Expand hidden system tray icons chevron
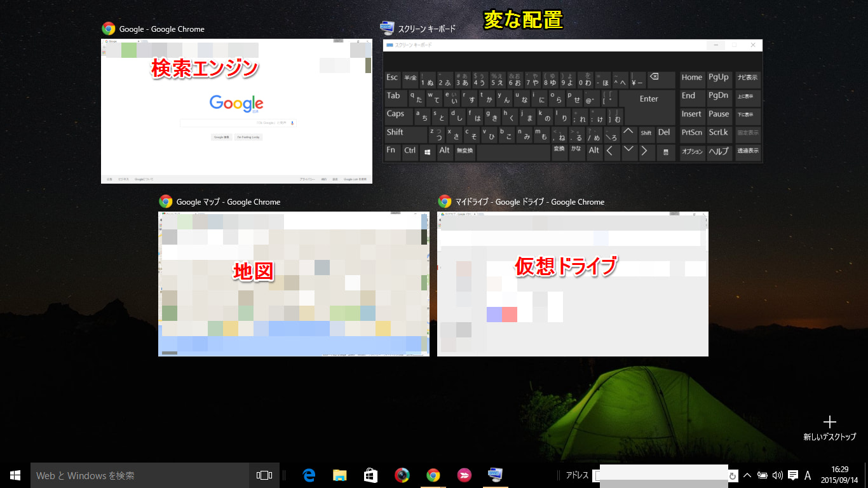Screen dimensions: 868x488 coord(747,475)
